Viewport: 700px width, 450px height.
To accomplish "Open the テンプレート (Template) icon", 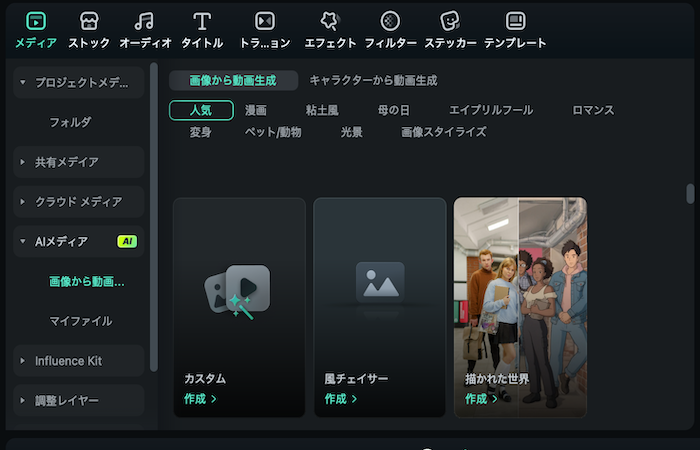I will 515,21.
